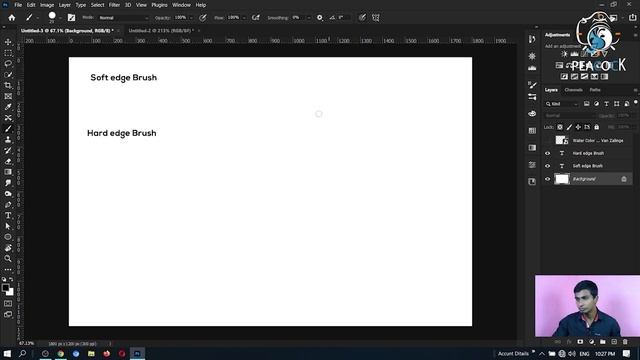Open the tool preset picker arrow
The image size is (640, 360).
tap(38, 18)
